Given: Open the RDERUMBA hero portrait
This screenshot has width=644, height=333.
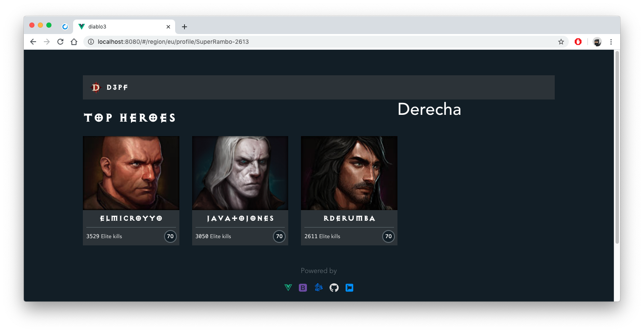Looking at the screenshot, I should [x=349, y=173].
